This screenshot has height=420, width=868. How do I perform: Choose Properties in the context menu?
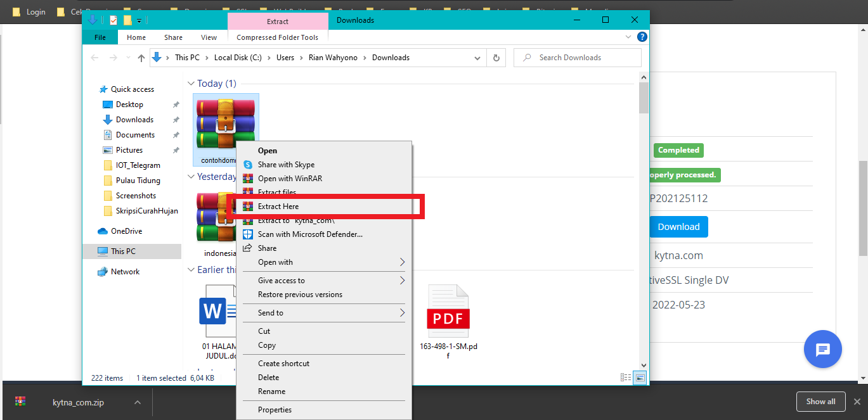pos(275,410)
